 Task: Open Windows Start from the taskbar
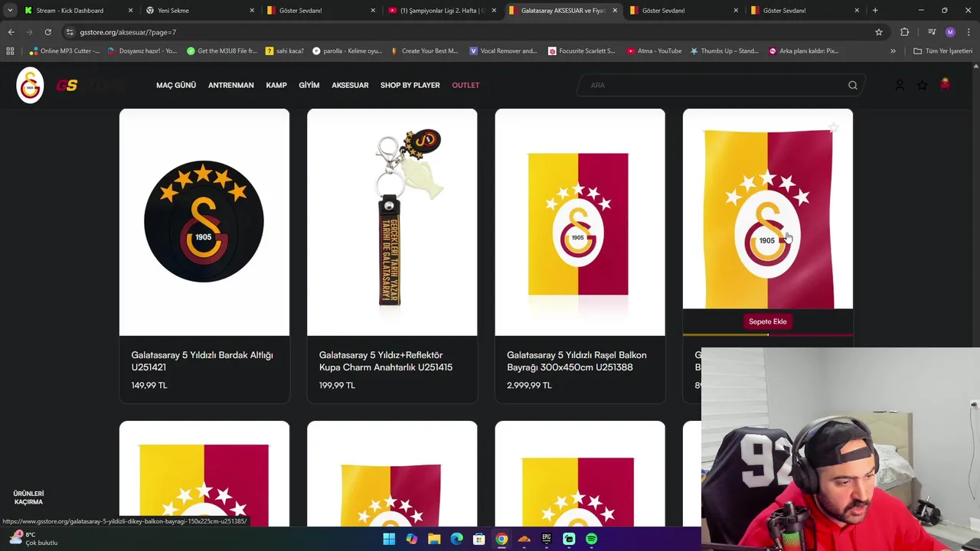389,539
